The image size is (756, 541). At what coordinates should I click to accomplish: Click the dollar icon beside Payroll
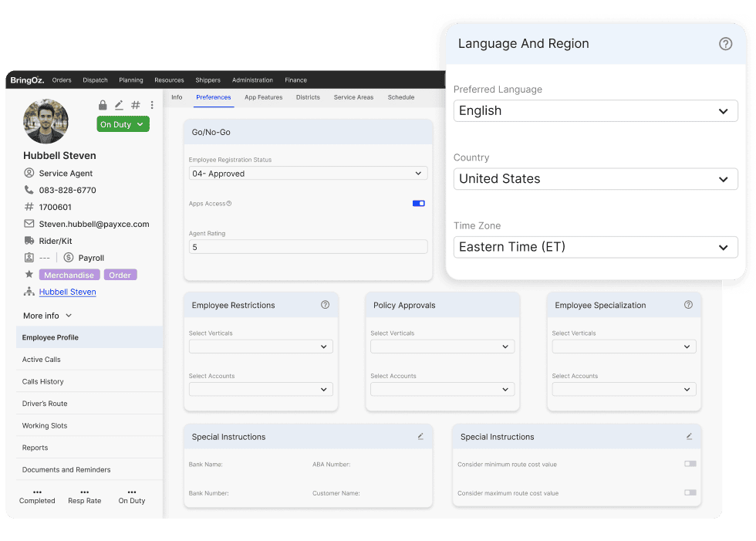[69, 258]
